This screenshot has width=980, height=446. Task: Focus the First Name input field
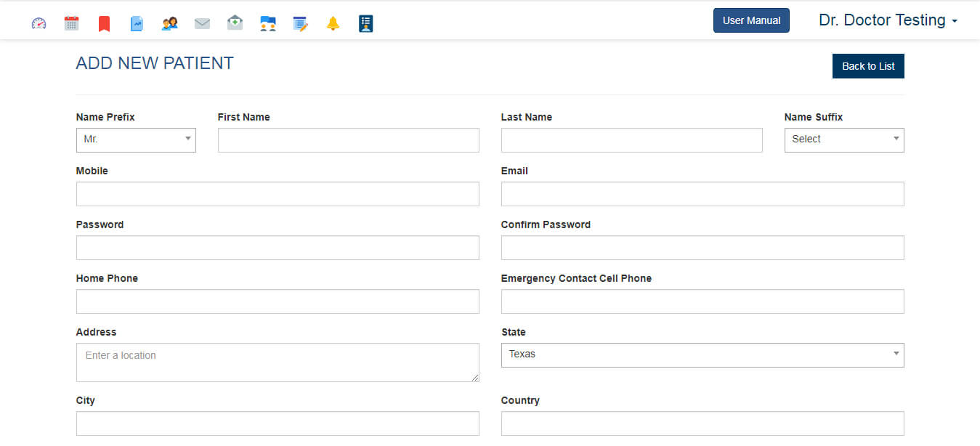tap(348, 140)
